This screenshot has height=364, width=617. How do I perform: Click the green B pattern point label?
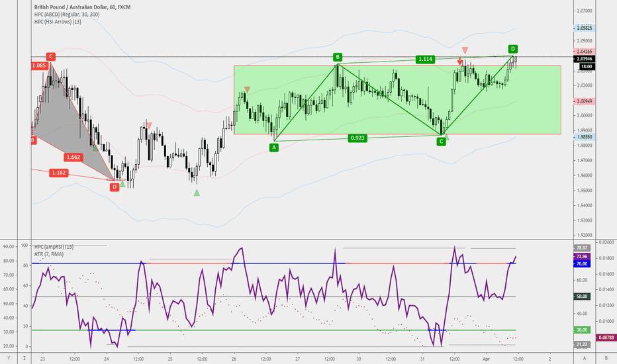click(x=337, y=57)
